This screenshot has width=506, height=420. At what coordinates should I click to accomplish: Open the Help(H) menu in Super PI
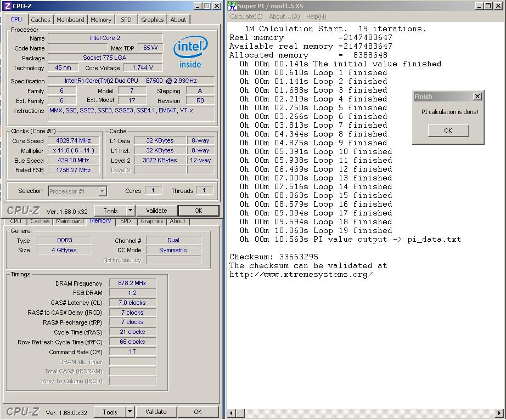tap(316, 16)
